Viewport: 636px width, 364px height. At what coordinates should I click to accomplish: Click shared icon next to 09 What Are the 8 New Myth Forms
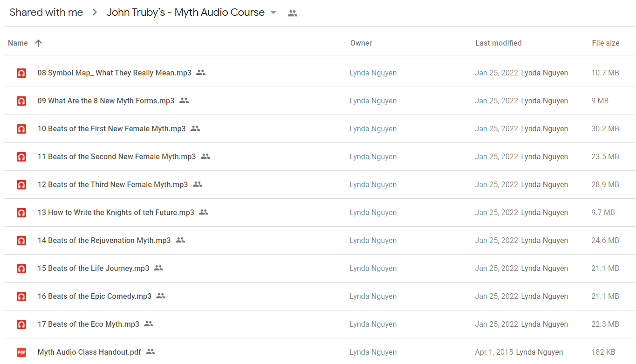tap(184, 101)
